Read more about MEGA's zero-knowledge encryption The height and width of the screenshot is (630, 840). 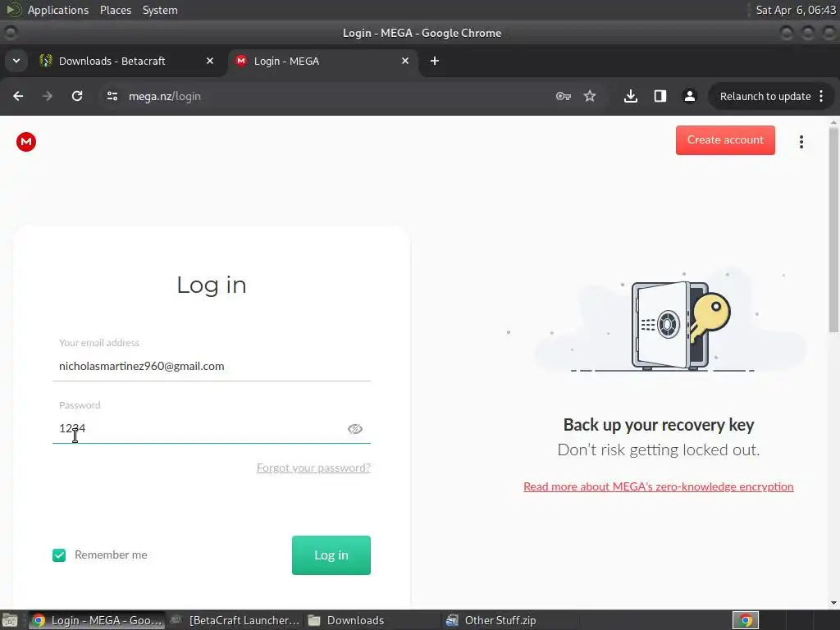coord(659,486)
